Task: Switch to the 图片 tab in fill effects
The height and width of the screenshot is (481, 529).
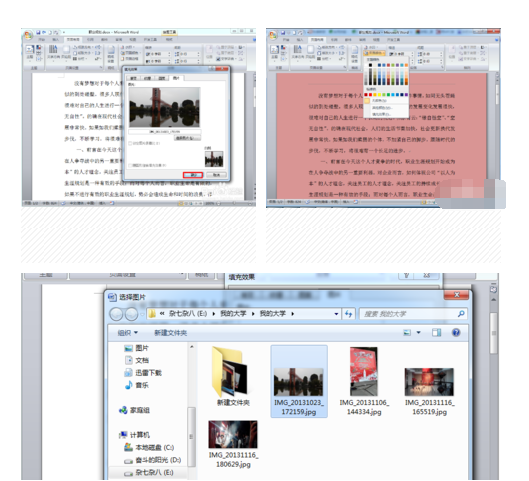Action: (176, 78)
